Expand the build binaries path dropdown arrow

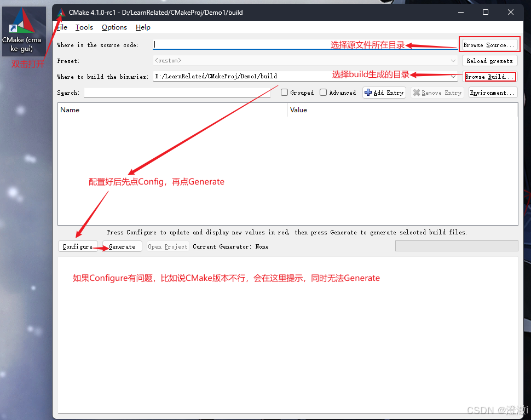453,77
